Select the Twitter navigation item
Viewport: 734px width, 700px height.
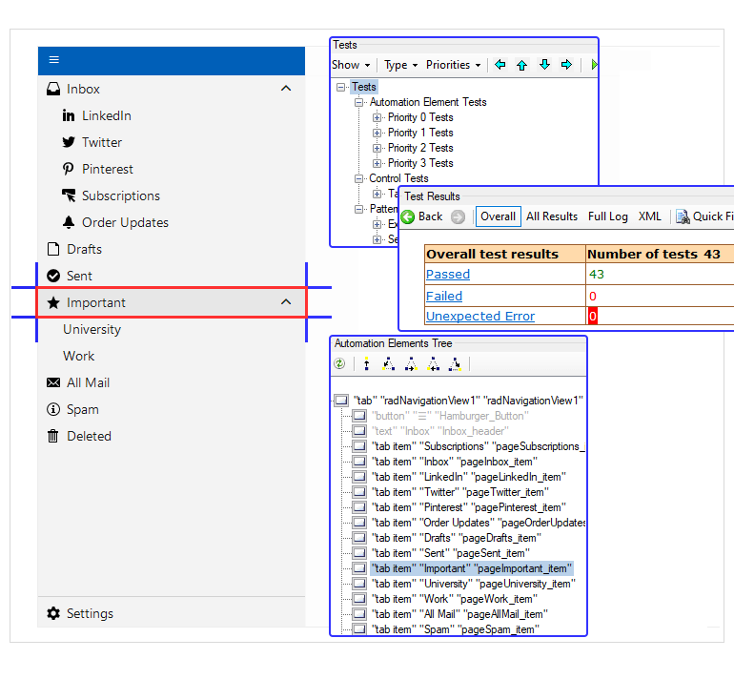172,142
